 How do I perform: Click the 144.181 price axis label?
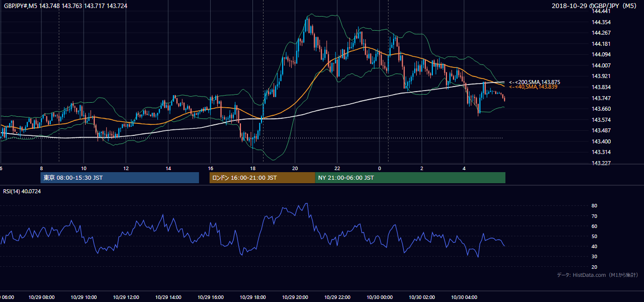pos(602,44)
